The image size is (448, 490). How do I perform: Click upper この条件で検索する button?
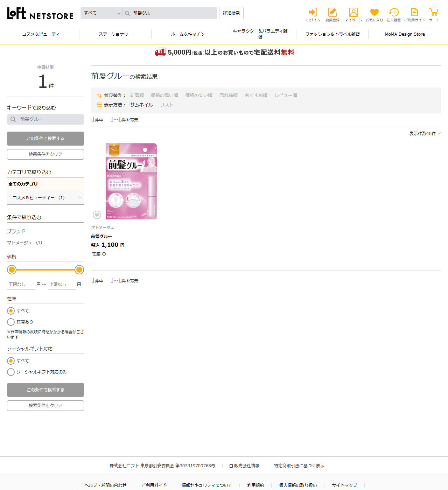pos(45,139)
